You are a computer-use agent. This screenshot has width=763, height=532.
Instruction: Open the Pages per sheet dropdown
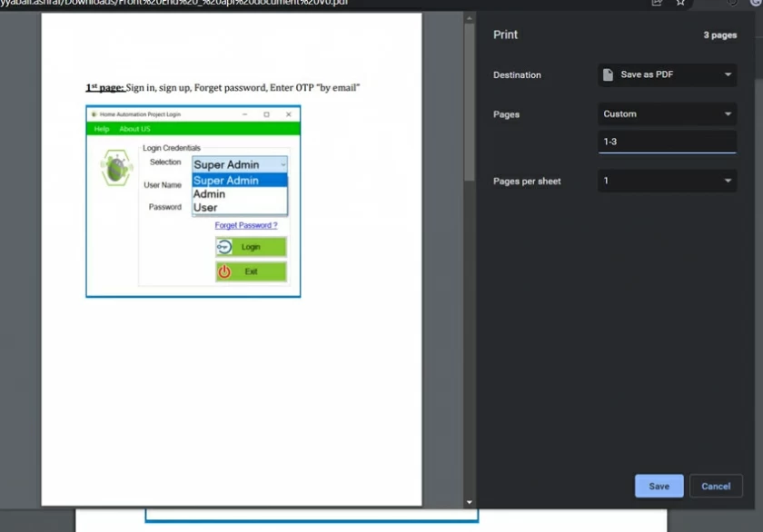point(668,181)
